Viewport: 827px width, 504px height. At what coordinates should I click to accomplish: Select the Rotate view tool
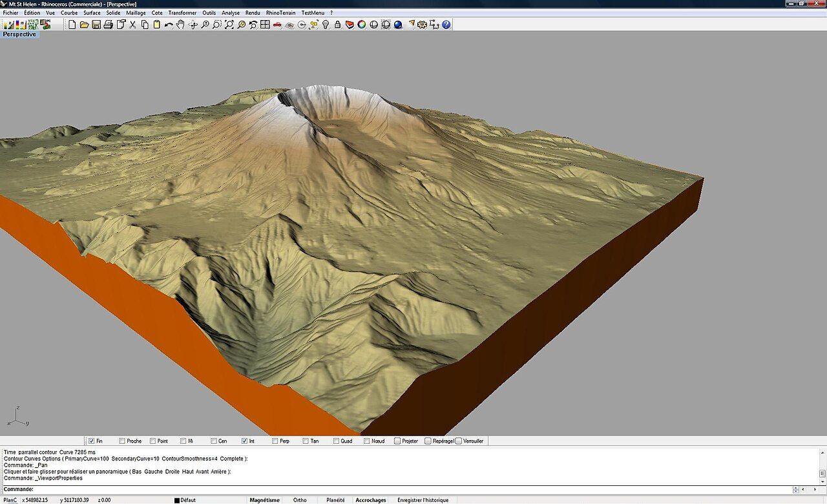tap(193, 25)
